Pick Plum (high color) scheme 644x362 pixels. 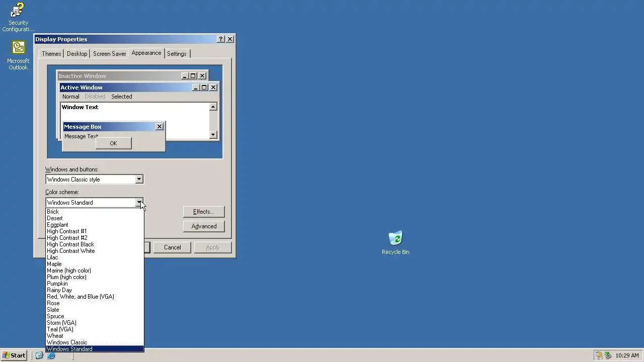coord(95,277)
